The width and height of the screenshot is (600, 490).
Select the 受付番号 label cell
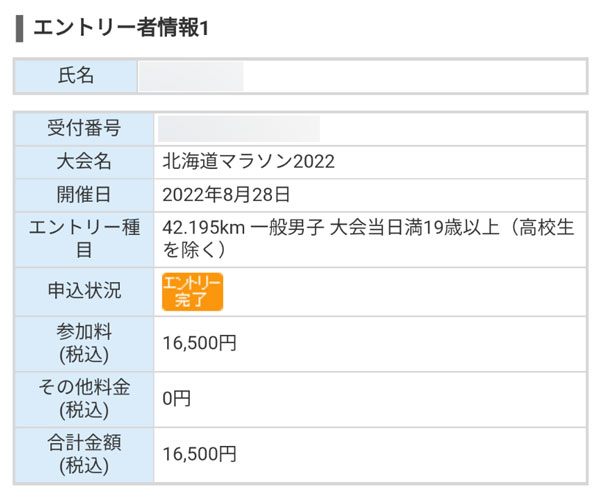(84, 128)
